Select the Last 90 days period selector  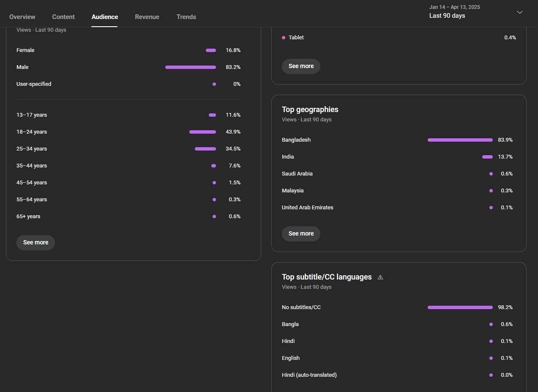[447, 16]
